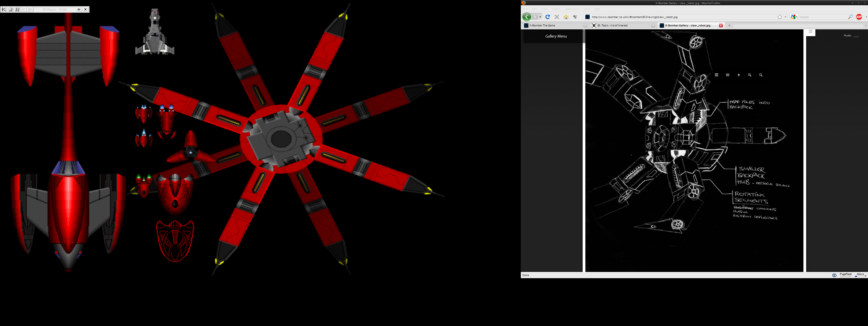Close the 'X-Bomber Gallery - claw _robot.jpg' tab
Viewport: 868px width, 326px height.
point(721,25)
